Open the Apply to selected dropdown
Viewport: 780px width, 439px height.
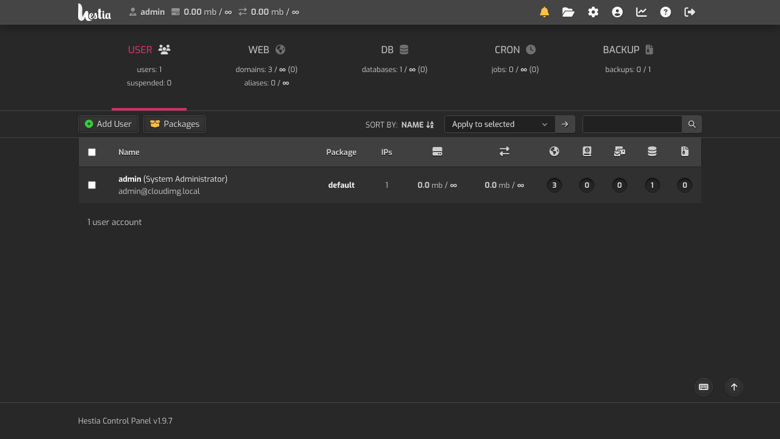[x=499, y=124]
